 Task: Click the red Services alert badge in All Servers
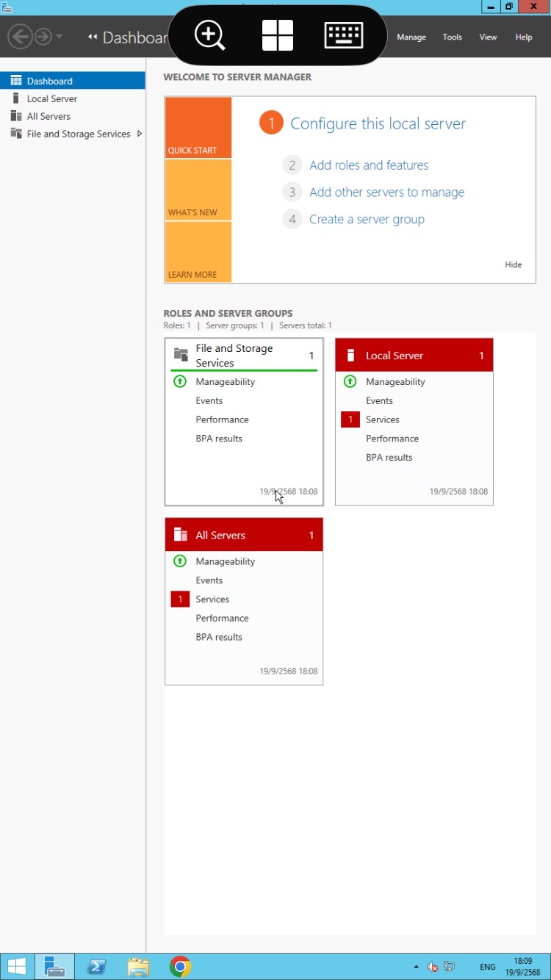(180, 599)
